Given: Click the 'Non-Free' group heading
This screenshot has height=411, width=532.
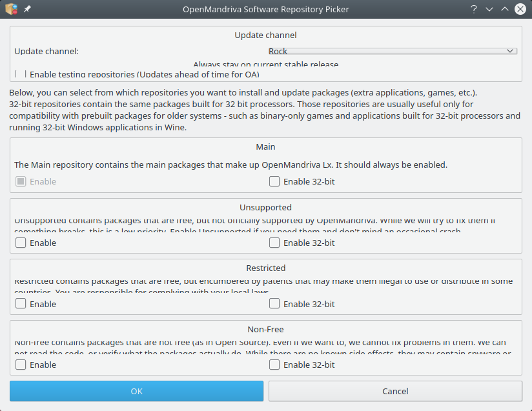Looking at the screenshot, I should tap(265, 329).
